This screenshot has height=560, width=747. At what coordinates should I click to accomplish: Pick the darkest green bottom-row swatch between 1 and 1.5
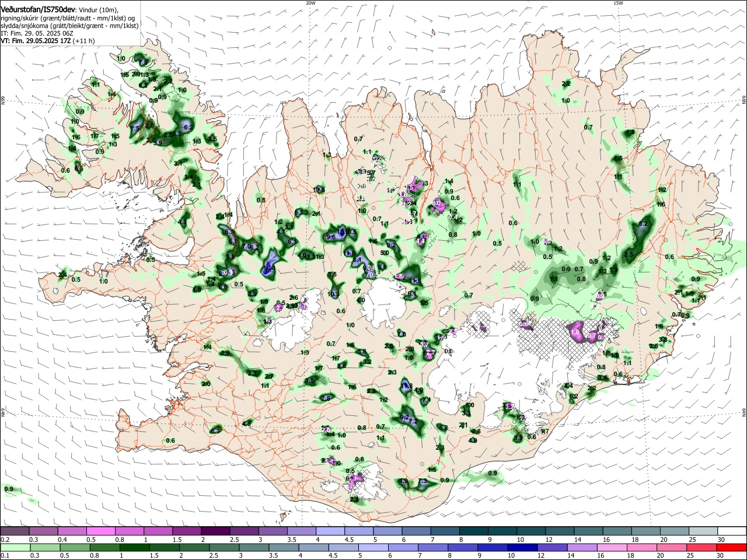tap(134, 547)
